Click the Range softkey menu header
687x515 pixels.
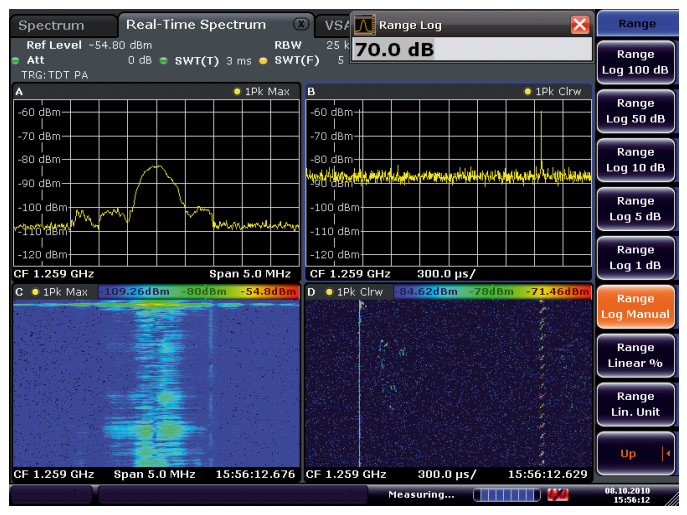tap(637, 24)
